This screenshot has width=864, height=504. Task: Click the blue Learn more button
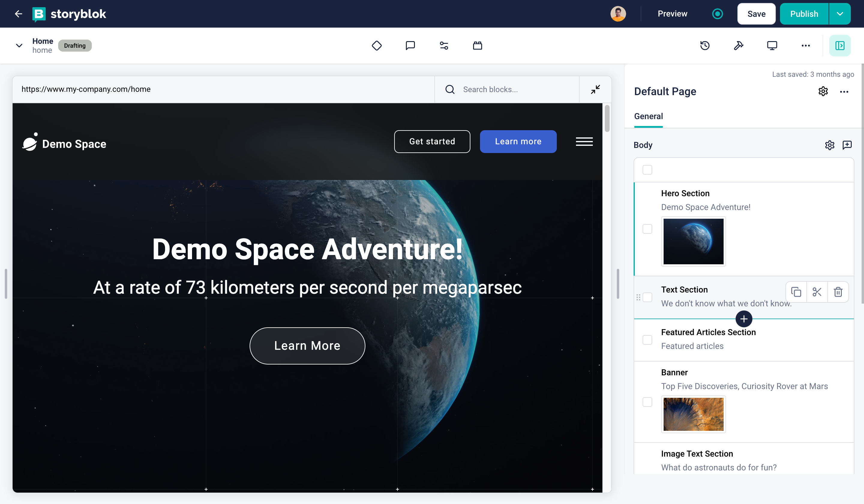click(518, 142)
